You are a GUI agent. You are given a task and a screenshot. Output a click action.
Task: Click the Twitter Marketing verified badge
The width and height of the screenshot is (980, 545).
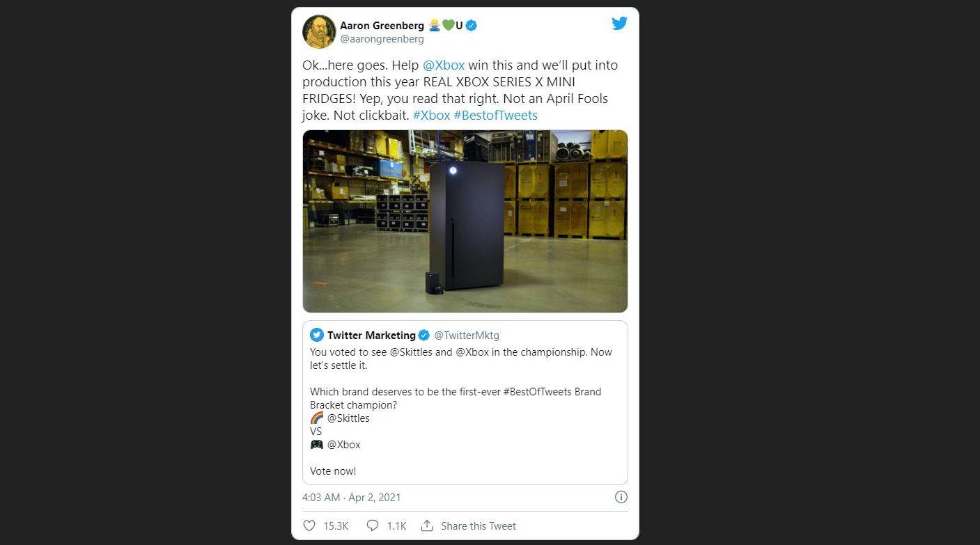(x=423, y=335)
